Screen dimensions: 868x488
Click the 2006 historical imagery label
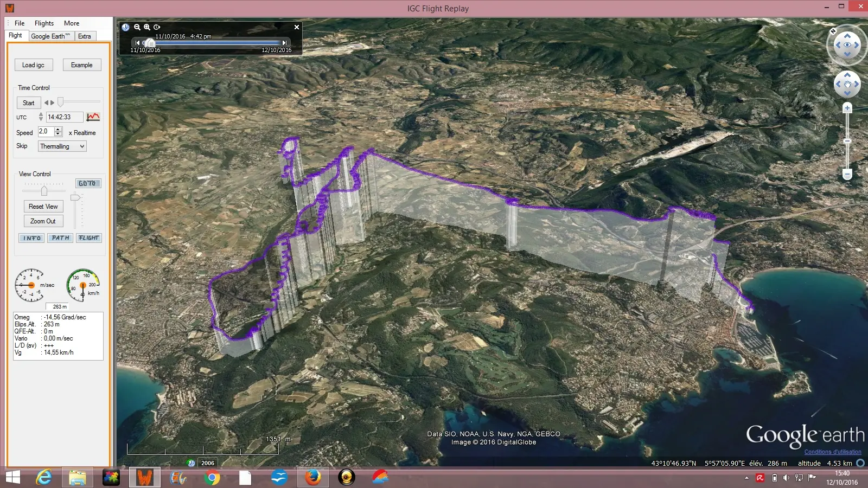coord(208,463)
